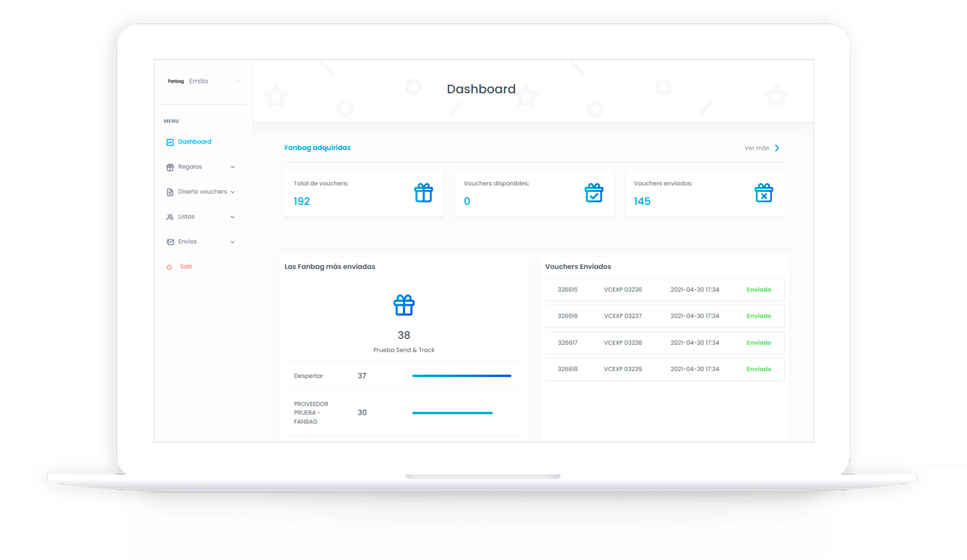967x560 pixels.
Task: Expand the Envíos submenu chevron
Action: [x=232, y=242]
